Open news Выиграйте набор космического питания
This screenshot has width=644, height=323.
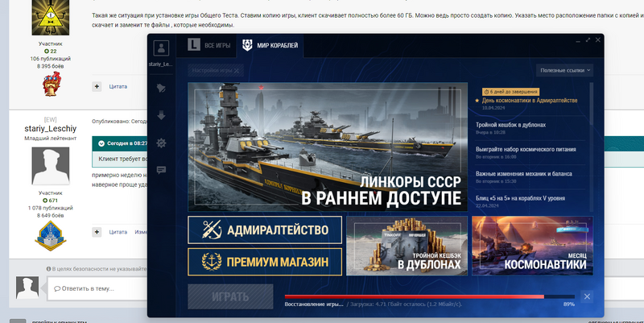tap(526, 149)
